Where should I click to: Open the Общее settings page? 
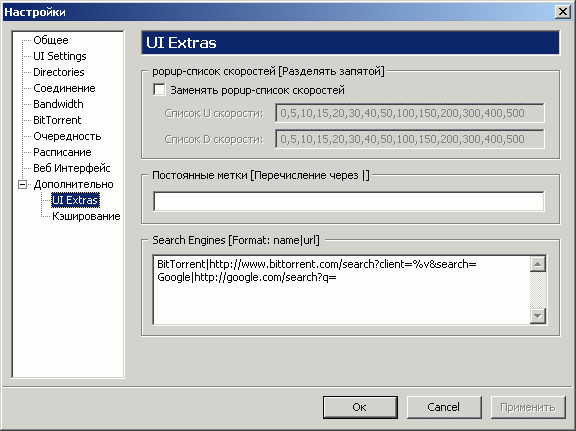[51, 40]
